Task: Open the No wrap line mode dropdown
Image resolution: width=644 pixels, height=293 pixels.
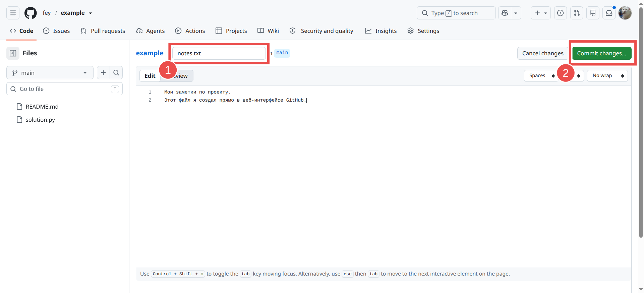Action: (x=607, y=76)
